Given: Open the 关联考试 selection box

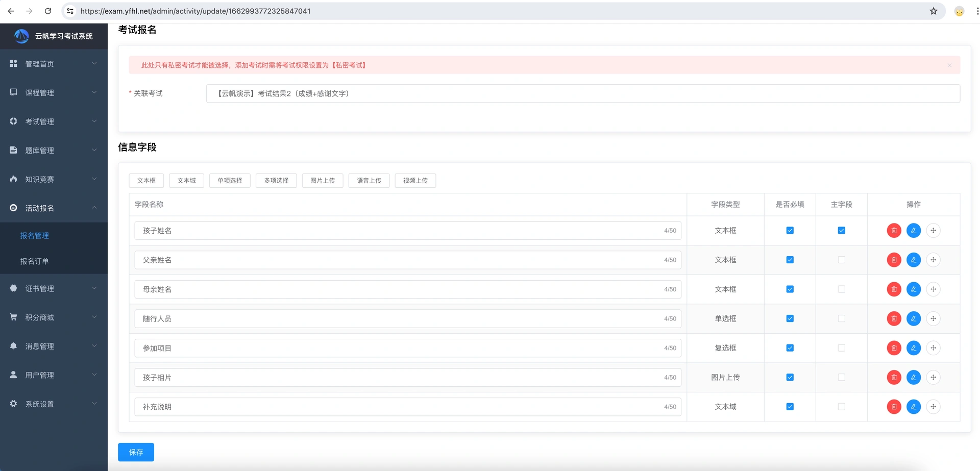Looking at the screenshot, I should pyautogui.click(x=583, y=93).
